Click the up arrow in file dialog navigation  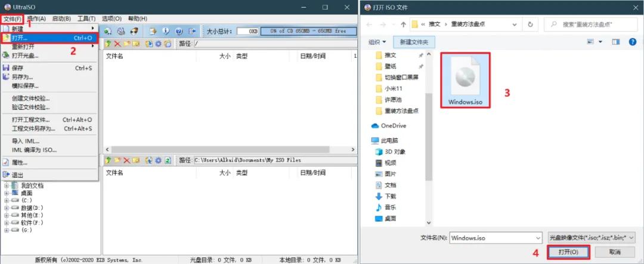(404, 24)
